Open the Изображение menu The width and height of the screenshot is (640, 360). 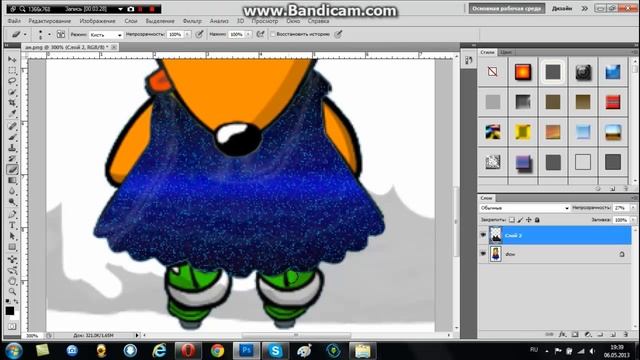pyautogui.click(x=97, y=21)
